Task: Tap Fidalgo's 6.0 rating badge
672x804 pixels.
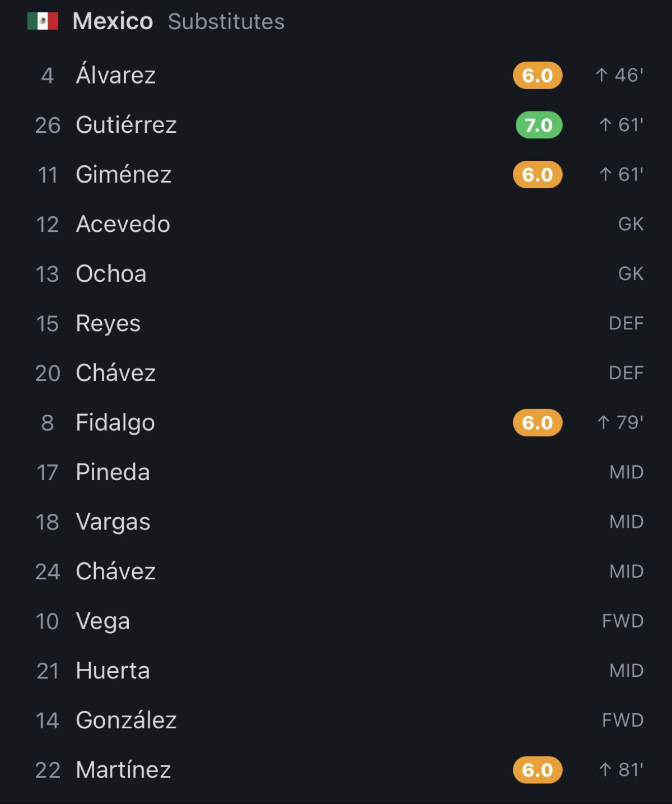Action: click(x=538, y=422)
